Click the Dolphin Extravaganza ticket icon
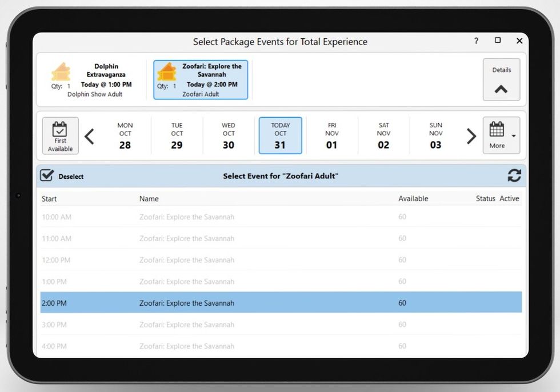This screenshot has width=560, height=392. [x=61, y=71]
